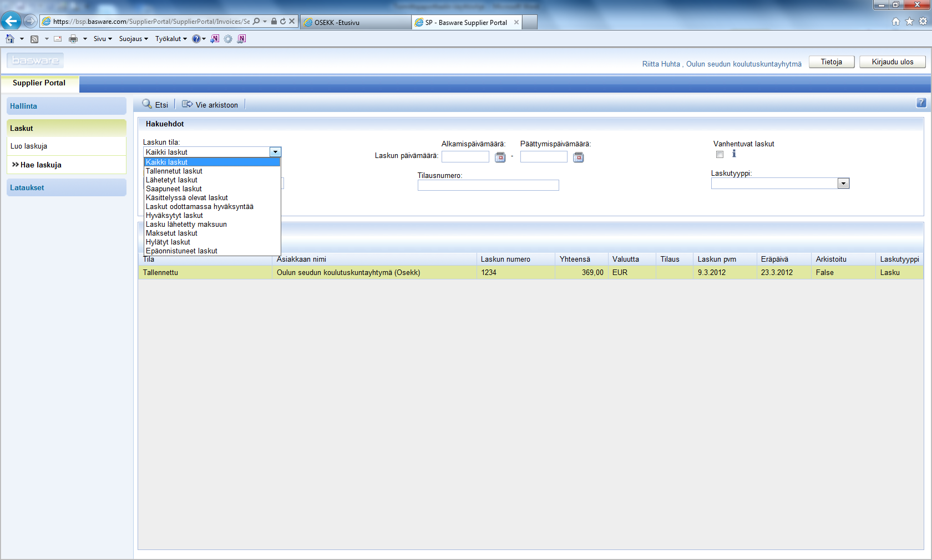Click the security lock icon in address bar

coord(274,21)
